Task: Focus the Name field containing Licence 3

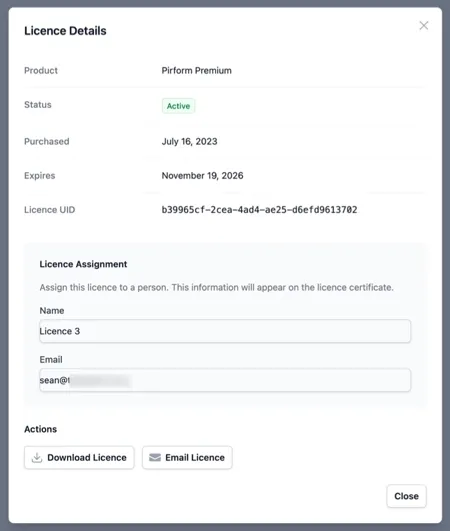Action: pos(225,331)
